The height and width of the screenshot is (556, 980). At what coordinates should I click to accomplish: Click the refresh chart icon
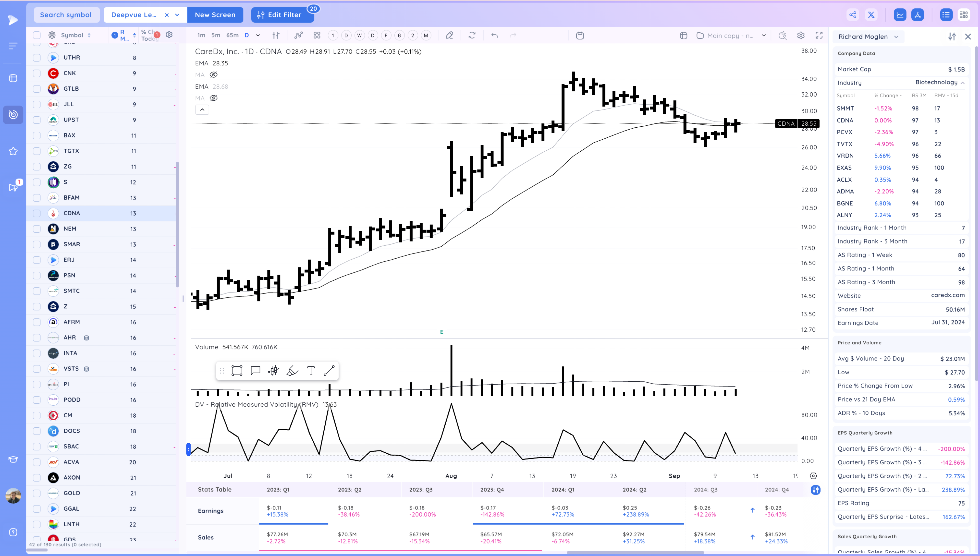(472, 36)
